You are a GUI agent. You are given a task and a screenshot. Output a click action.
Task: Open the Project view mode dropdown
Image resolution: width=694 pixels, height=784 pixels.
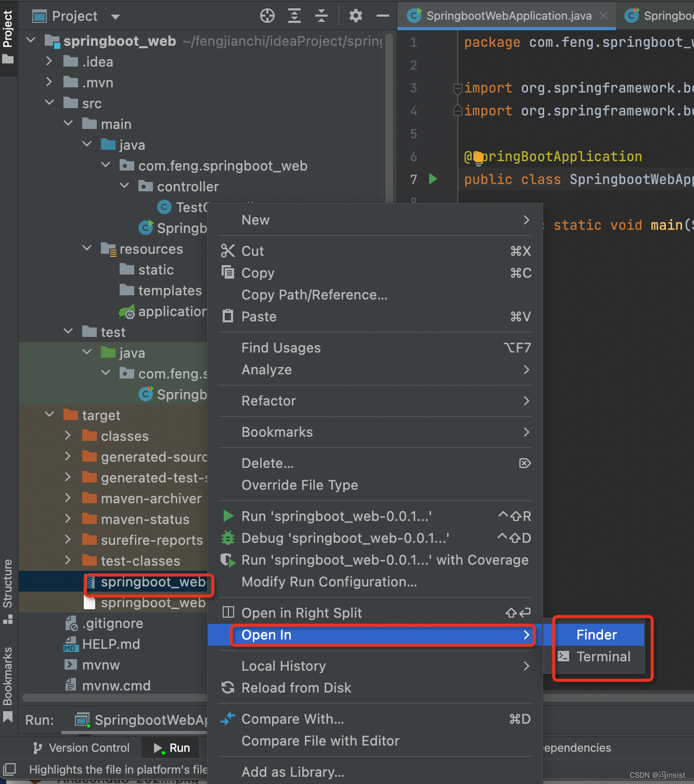[x=115, y=16]
